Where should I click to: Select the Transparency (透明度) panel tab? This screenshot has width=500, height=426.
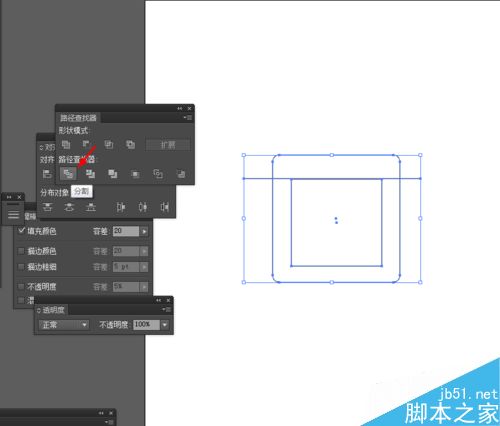(x=51, y=310)
